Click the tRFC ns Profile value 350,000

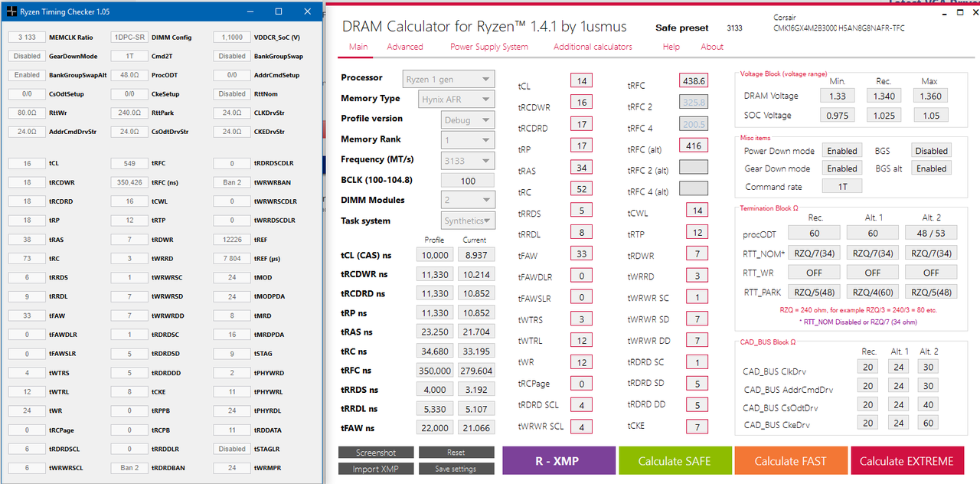tap(435, 371)
